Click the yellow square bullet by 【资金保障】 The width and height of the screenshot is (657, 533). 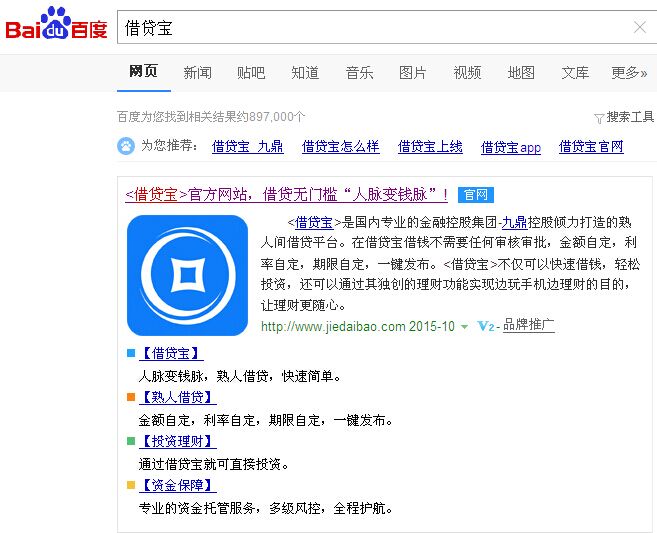click(x=131, y=485)
